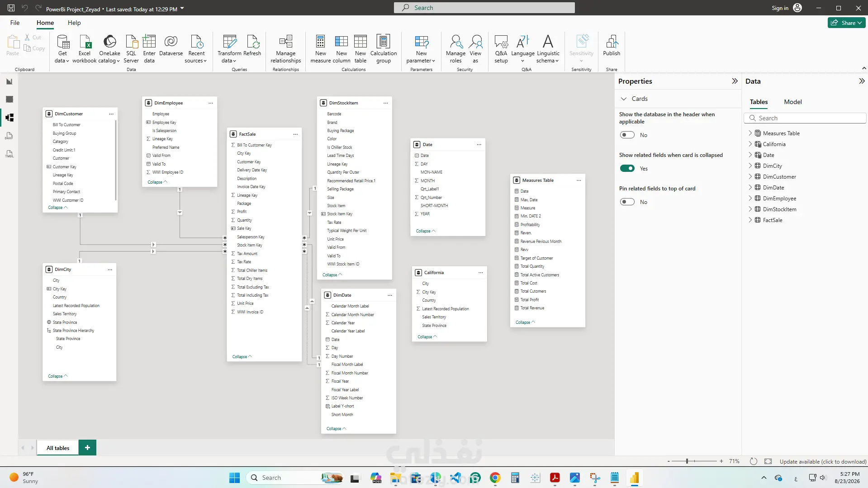Viewport: 868px width, 488px height.
Task: Collapse the DimCustomer table card
Action: point(57,208)
